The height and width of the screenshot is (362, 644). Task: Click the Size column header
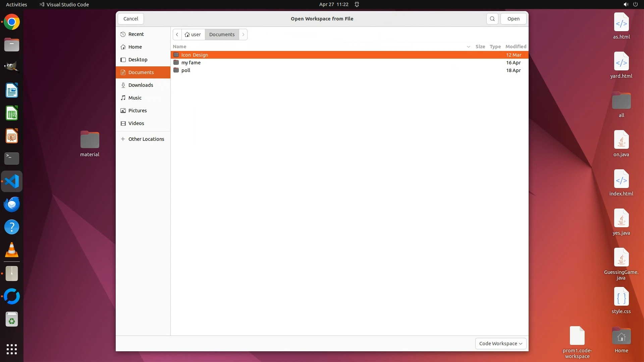[x=480, y=47]
